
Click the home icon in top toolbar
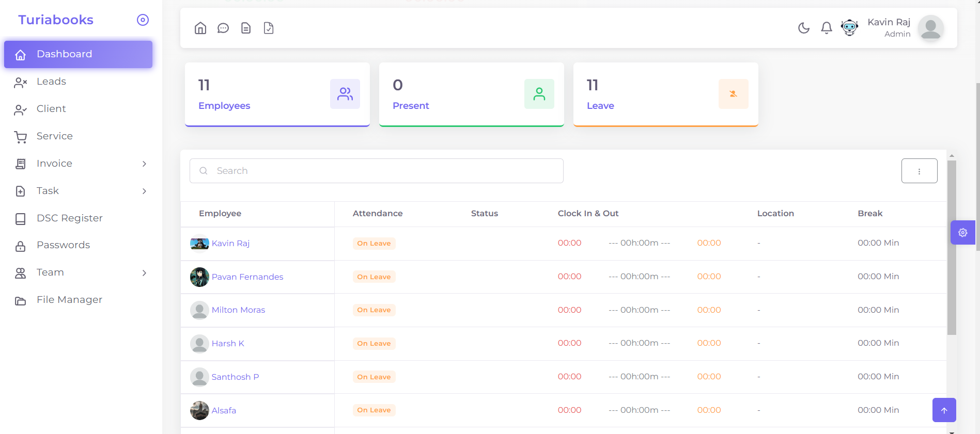tap(200, 28)
